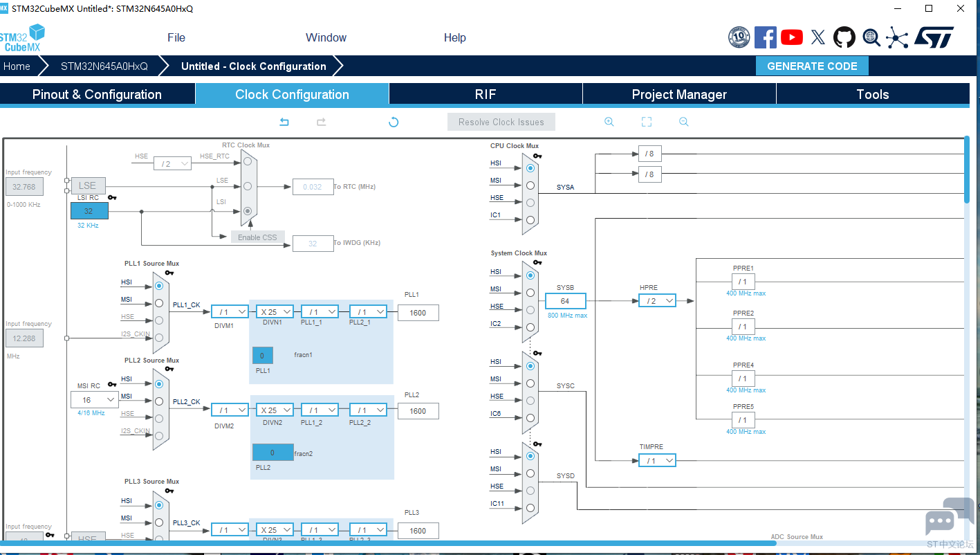This screenshot has height=555, width=980.
Task: Select MSI in the PLL1 Source Mux
Action: pyautogui.click(x=159, y=303)
